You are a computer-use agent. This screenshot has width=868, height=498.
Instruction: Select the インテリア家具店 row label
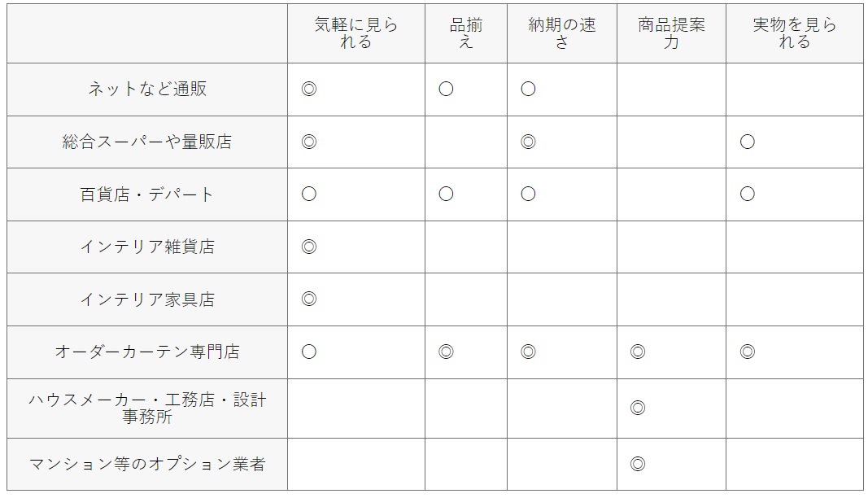[147, 299]
